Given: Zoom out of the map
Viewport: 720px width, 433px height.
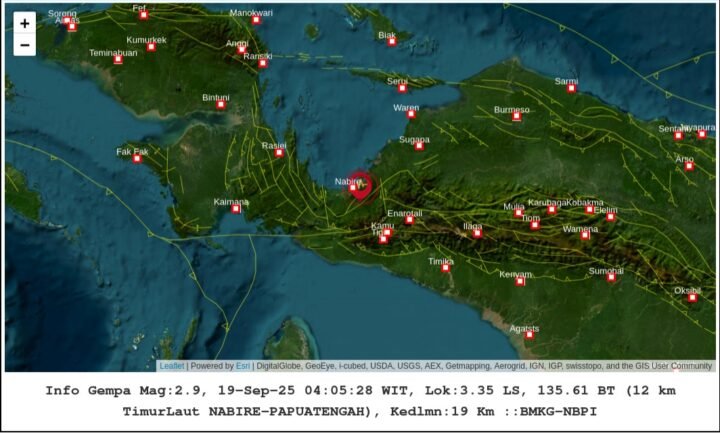Looking at the screenshot, I should [25, 46].
